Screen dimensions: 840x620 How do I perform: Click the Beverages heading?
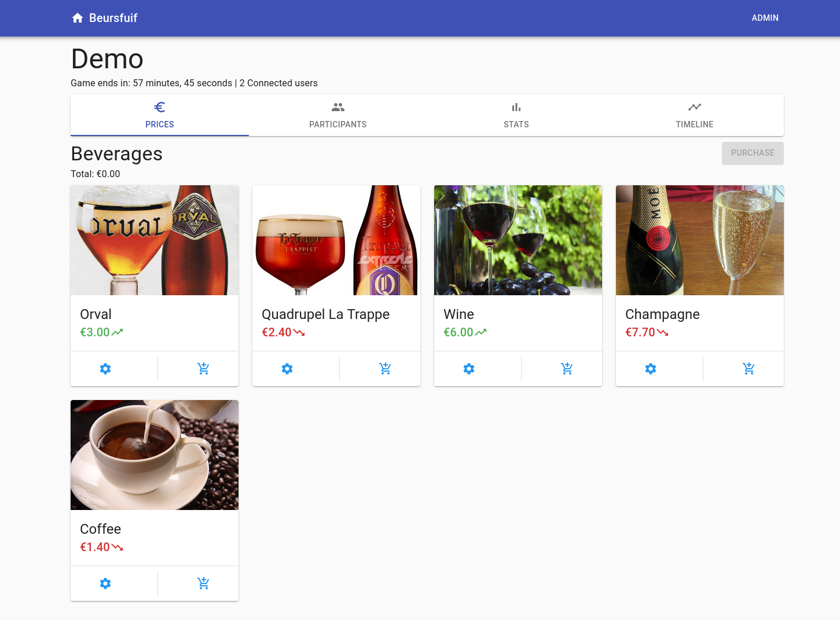click(x=116, y=154)
